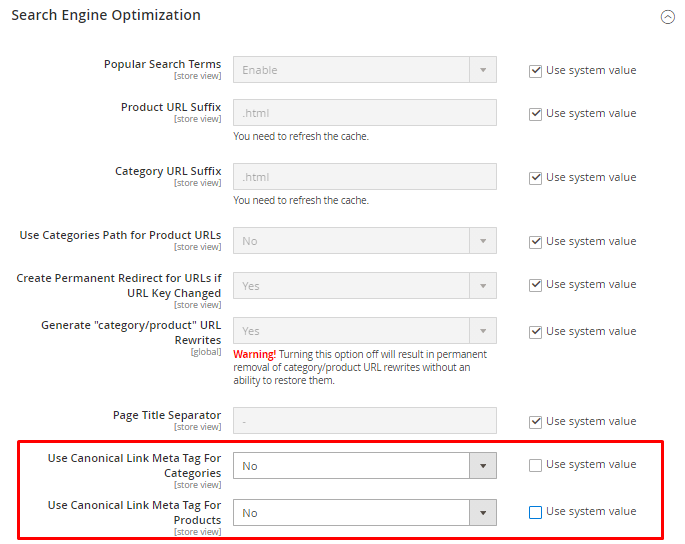
Task: Open Canonical Link Meta Tag For Products dropdown
Action: 364,513
